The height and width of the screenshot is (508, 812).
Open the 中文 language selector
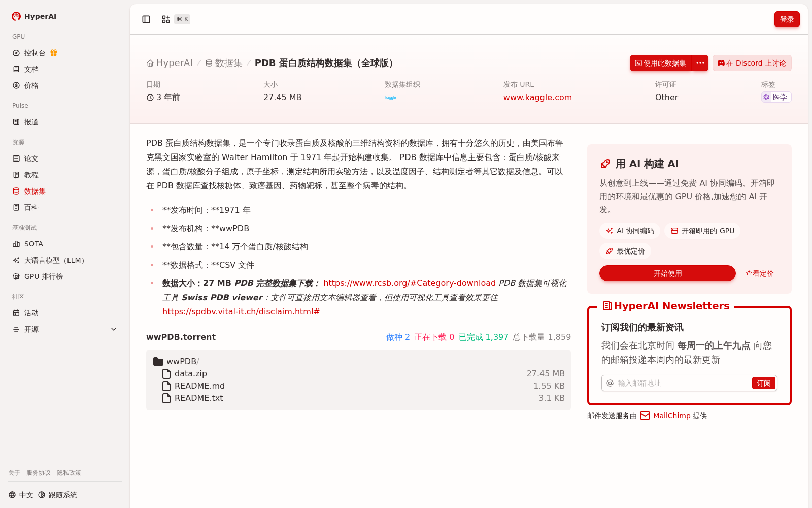tap(21, 495)
